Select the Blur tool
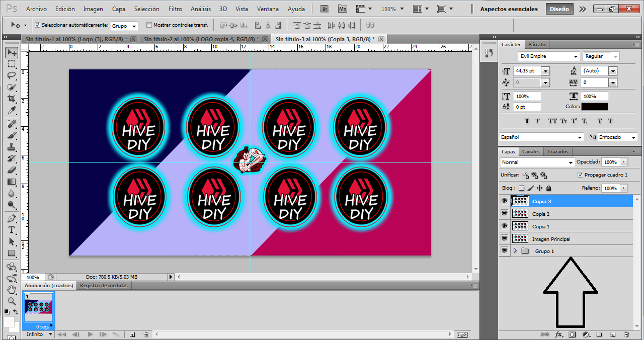This screenshot has width=644, height=340. point(12,193)
